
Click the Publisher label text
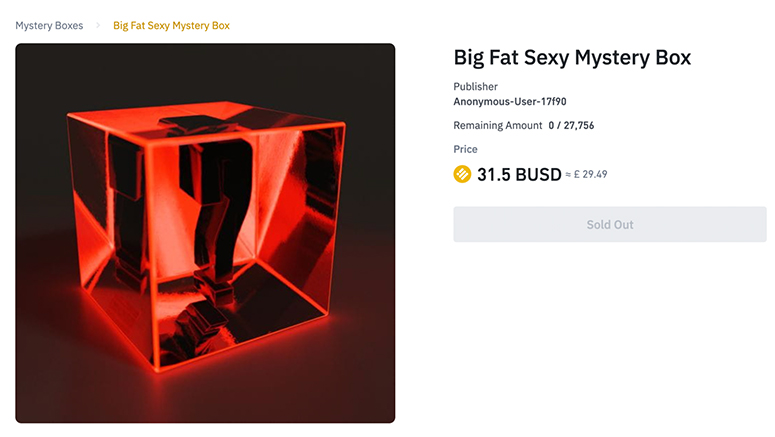[475, 87]
